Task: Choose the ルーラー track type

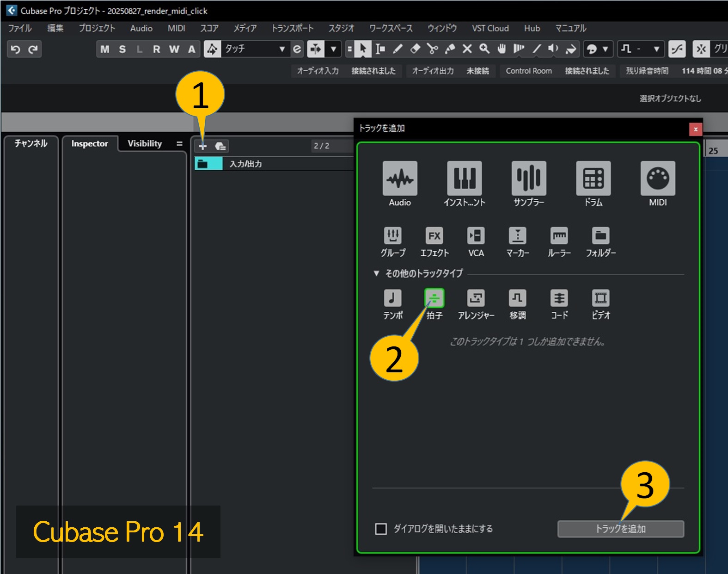Action: [x=559, y=242]
